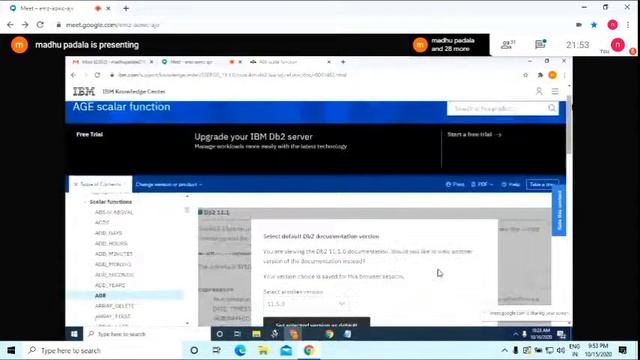Launch Microsoft Edge from the taskbar
Viewport: 640px width, 360px height.
click(240, 351)
